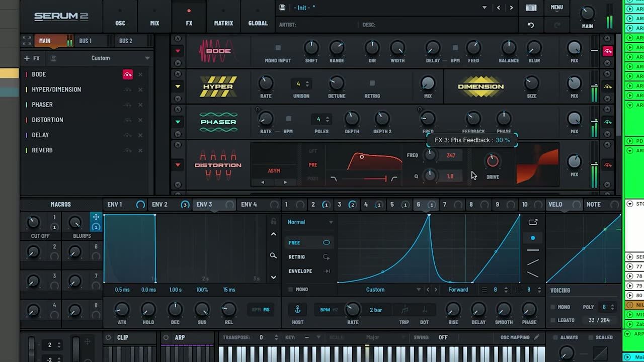This screenshot has width=644, height=362.
Task: Collapse the Hyper module yellow triangle
Action: [x=178, y=86]
